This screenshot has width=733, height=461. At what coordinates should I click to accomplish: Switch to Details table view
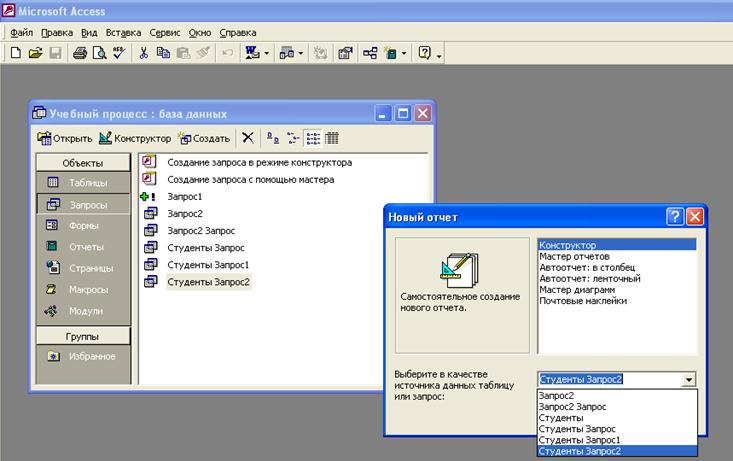coord(332,138)
